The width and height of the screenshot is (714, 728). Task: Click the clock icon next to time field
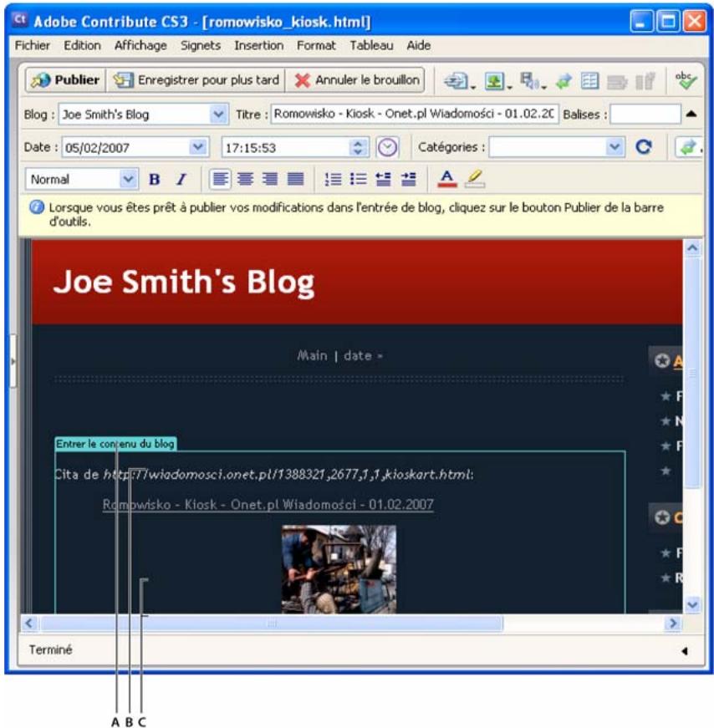tap(387, 148)
